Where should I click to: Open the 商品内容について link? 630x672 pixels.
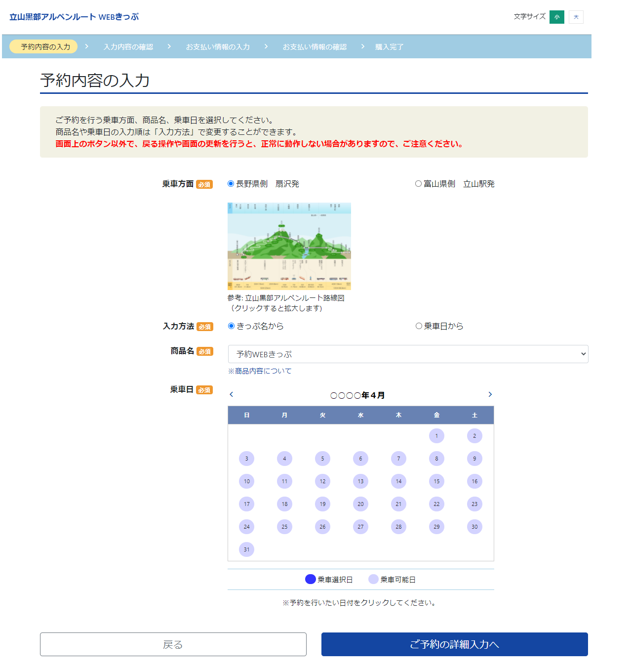(x=260, y=371)
